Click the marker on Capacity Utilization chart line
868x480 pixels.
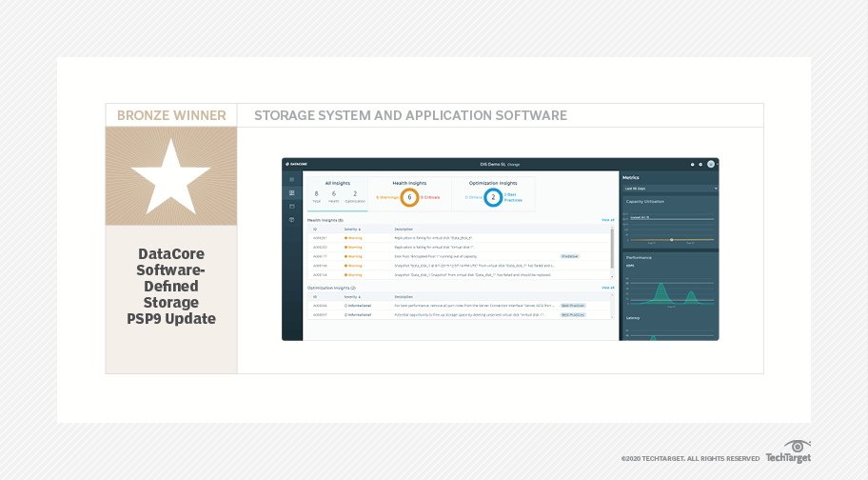[672, 239]
